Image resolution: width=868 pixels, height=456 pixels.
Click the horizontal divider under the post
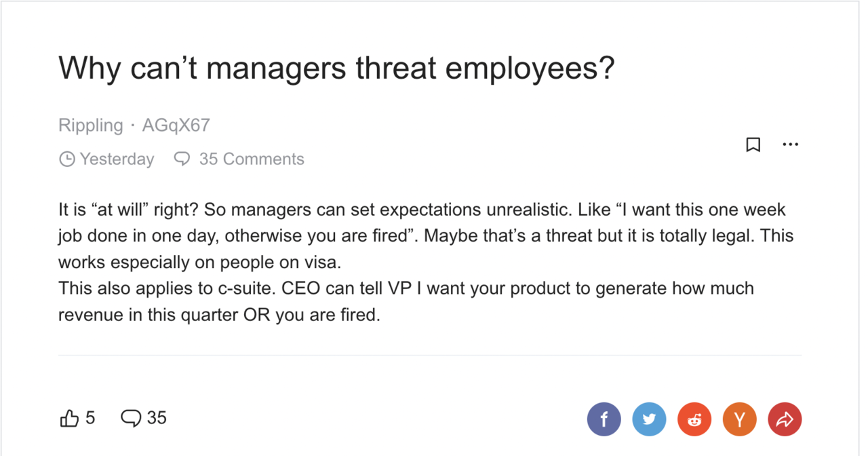point(430,355)
